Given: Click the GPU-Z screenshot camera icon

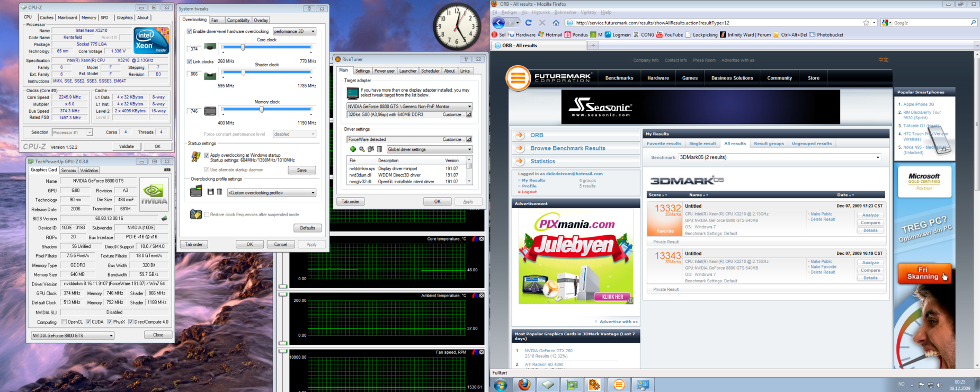Looking at the screenshot, I should click(167, 170).
